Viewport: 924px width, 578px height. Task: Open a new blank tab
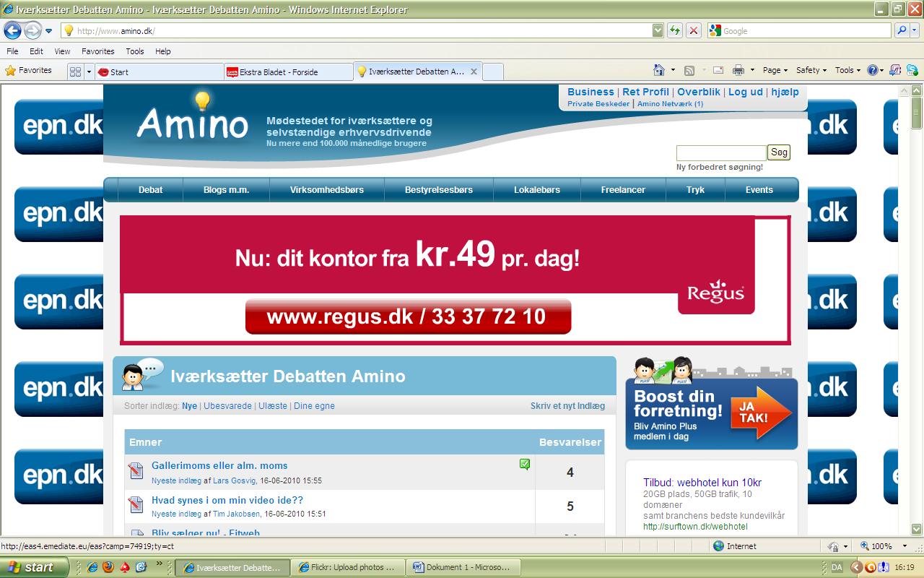tap(493, 72)
